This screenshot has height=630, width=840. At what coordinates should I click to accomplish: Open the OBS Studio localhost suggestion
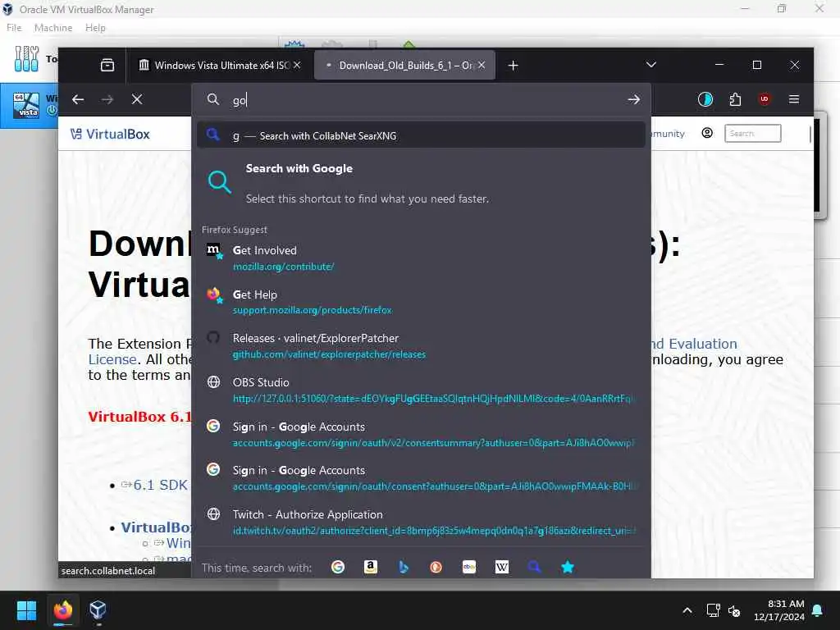click(x=421, y=390)
